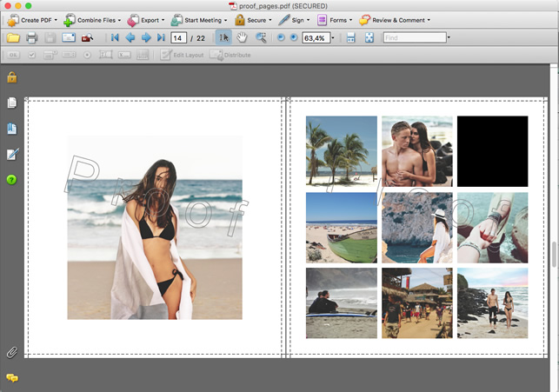Image resolution: width=559 pixels, height=392 pixels.
Task: Jump to the last page
Action: [161, 37]
